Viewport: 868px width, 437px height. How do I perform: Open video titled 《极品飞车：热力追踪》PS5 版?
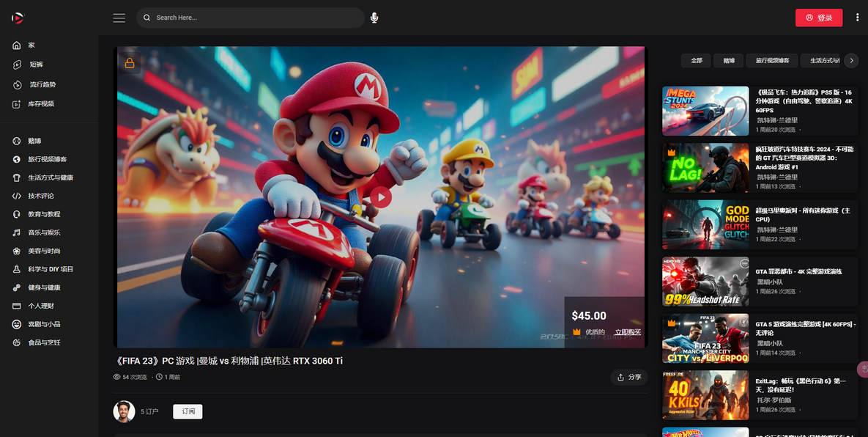click(x=804, y=101)
